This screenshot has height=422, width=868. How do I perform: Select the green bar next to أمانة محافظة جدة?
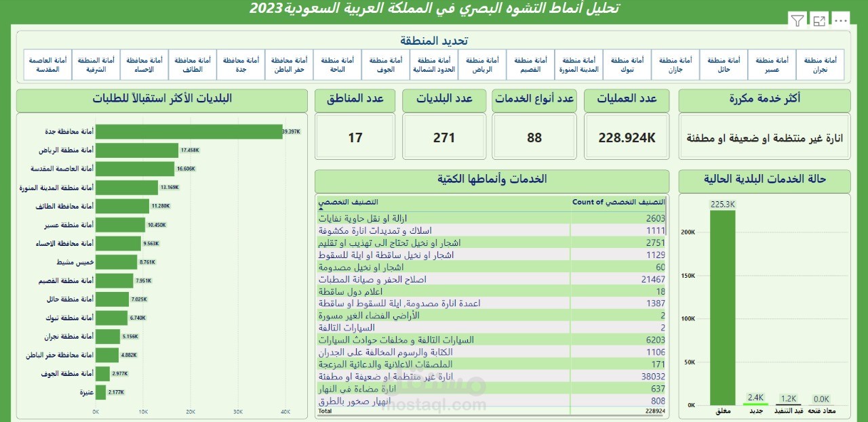click(189, 131)
